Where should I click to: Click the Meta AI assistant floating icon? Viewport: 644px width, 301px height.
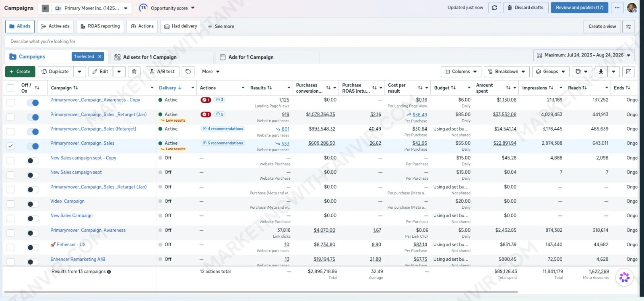pos(625,277)
